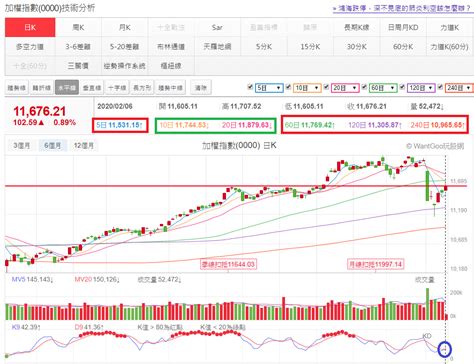Toggle the 10日 moving average checkbox
This screenshot has height=364, width=474.
288,87
